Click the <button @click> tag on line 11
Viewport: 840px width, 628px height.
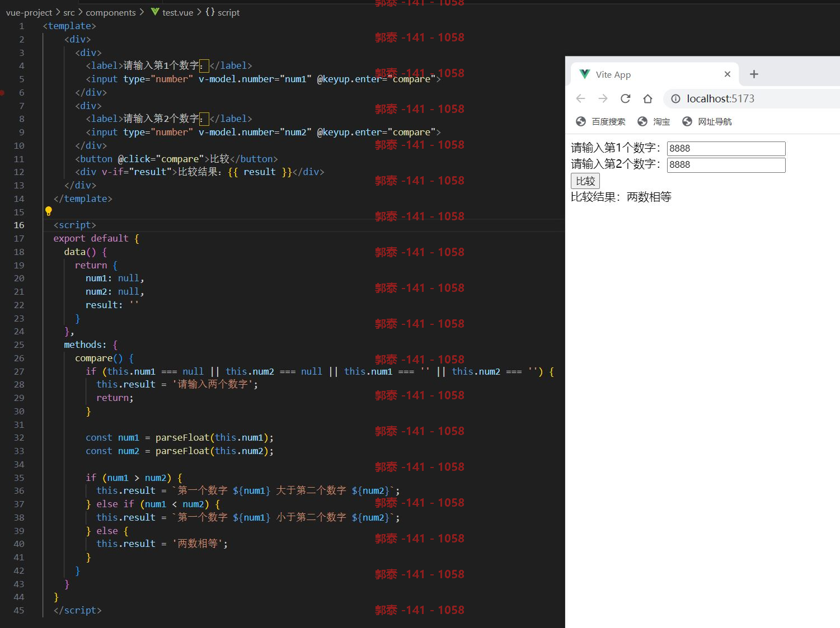point(142,159)
